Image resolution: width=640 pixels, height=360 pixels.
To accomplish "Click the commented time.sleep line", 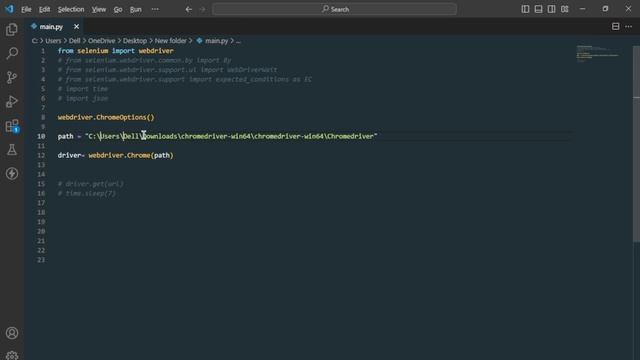I will pyautogui.click(x=87, y=193).
